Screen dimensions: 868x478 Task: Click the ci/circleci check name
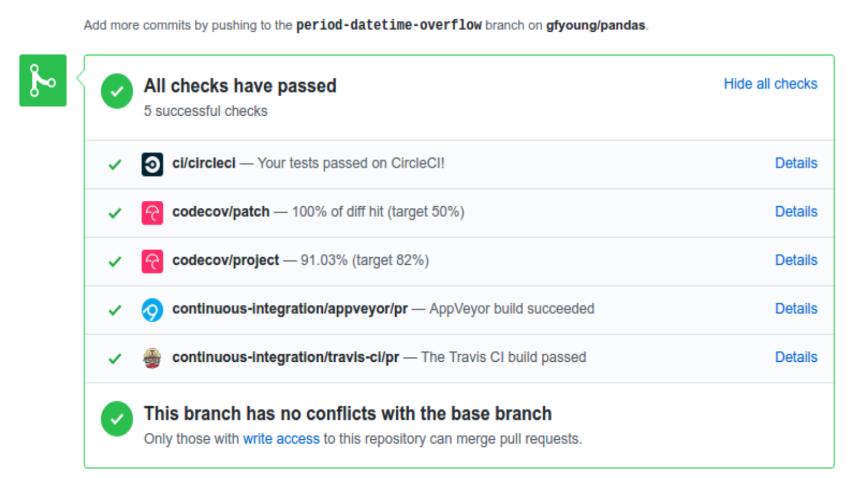[203, 163]
